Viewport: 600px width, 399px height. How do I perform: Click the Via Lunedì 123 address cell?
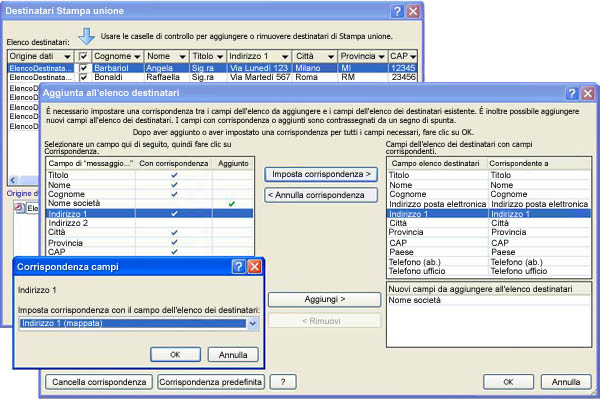click(259, 68)
